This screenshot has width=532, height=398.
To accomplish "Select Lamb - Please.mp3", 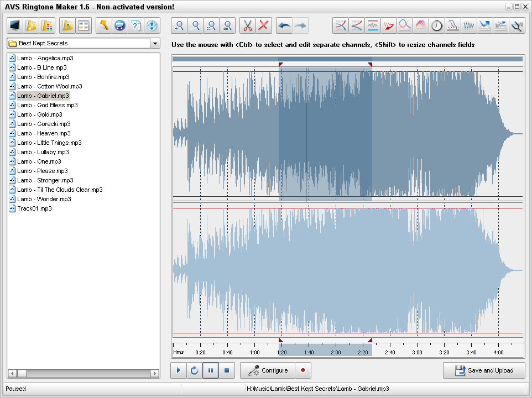I will tap(43, 171).
